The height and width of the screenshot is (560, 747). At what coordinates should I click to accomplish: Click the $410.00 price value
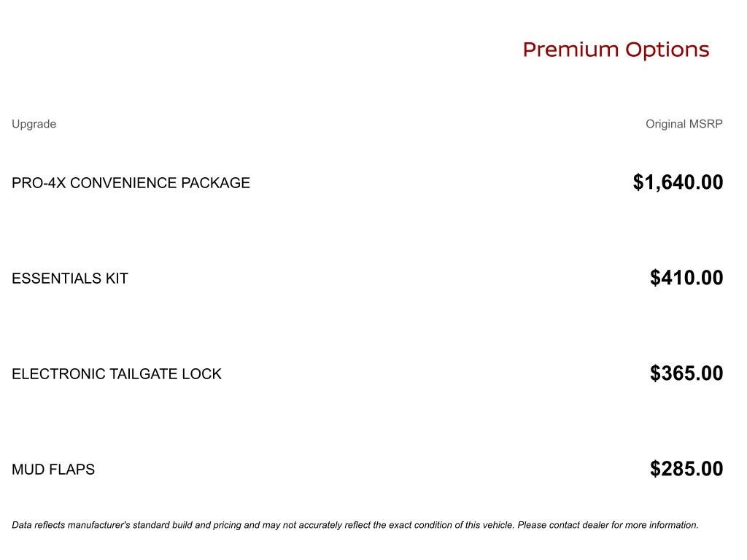pos(686,278)
